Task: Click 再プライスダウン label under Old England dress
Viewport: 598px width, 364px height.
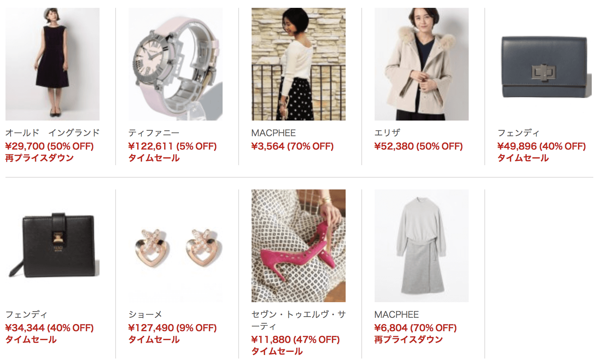Action: 40,158
